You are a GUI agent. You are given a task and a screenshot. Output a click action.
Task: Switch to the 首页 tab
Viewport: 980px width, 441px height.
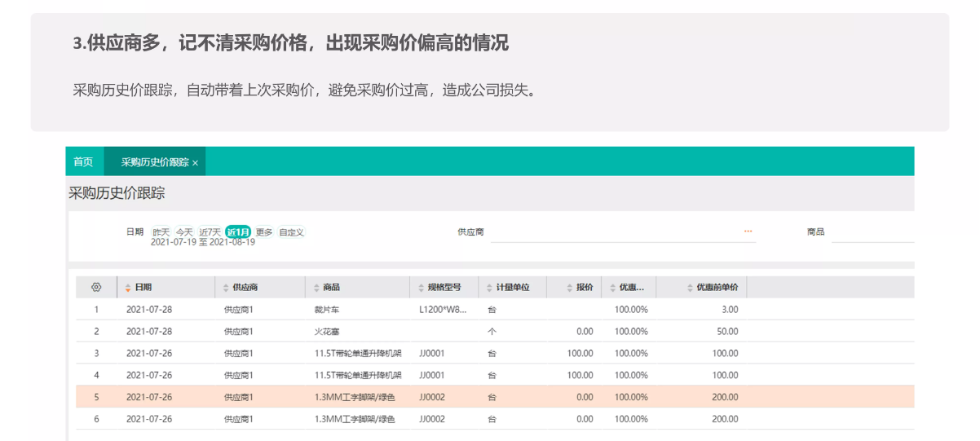coord(83,162)
